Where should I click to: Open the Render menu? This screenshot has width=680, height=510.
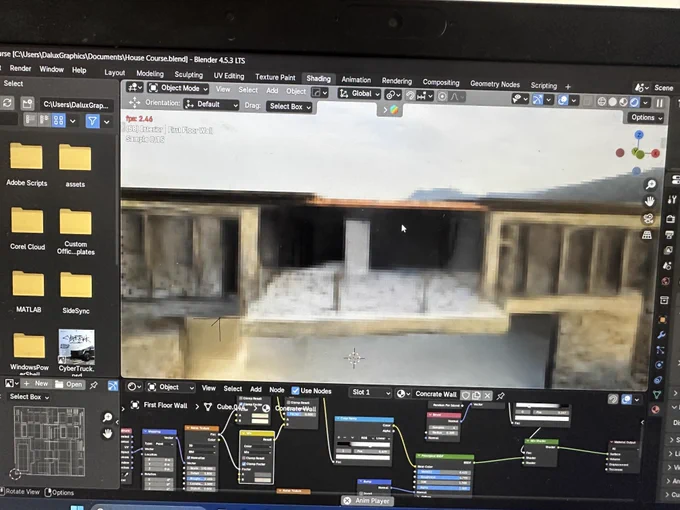coord(20,69)
